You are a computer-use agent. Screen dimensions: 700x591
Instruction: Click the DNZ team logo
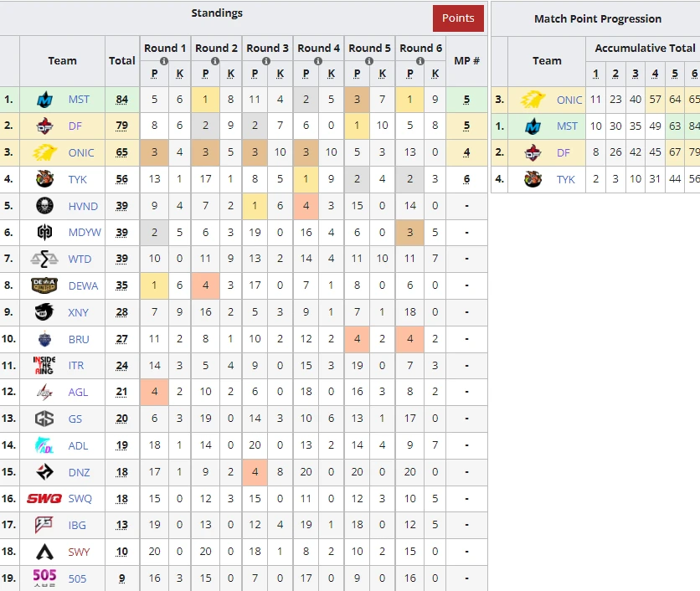click(x=44, y=472)
